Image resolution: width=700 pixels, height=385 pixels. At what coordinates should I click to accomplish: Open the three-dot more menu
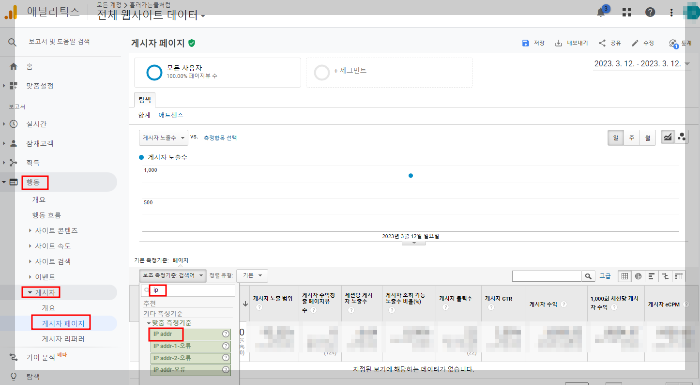(671, 13)
